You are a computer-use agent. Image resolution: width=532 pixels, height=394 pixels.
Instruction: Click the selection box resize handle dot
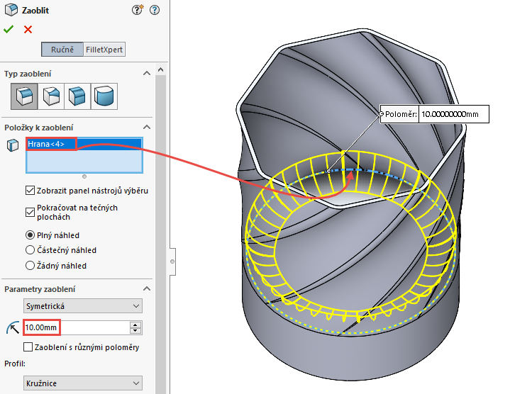(84, 176)
